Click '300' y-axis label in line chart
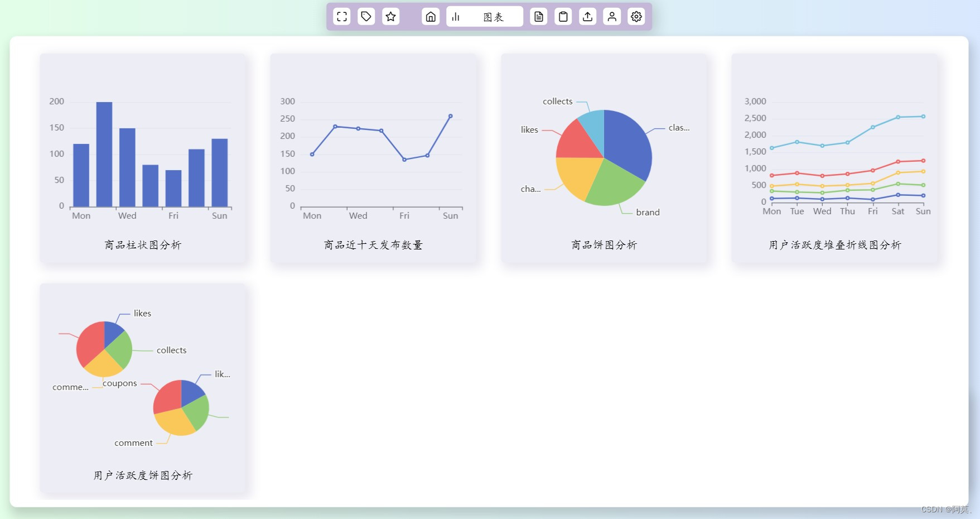This screenshot has width=980, height=519. click(x=288, y=102)
